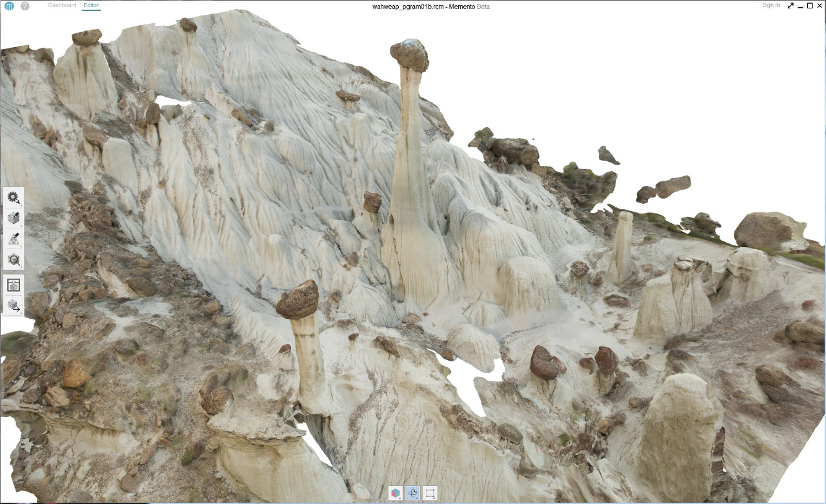The width and height of the screenshot is (826, 504).
Task: Open the Memento application logo menu
Action: coord(9,6)
